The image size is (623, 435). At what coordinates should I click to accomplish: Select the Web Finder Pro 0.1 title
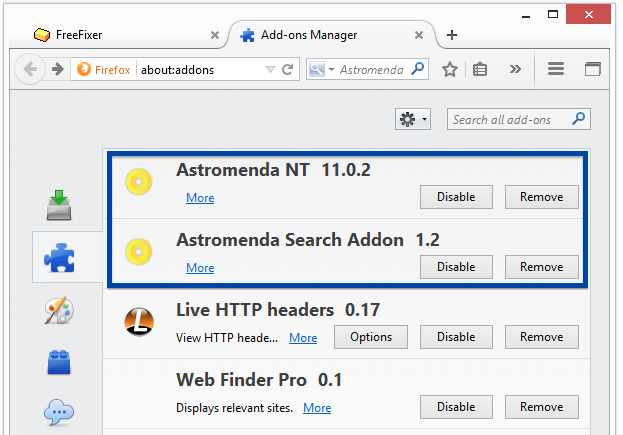pyautogui.click(x=259, y=380)
